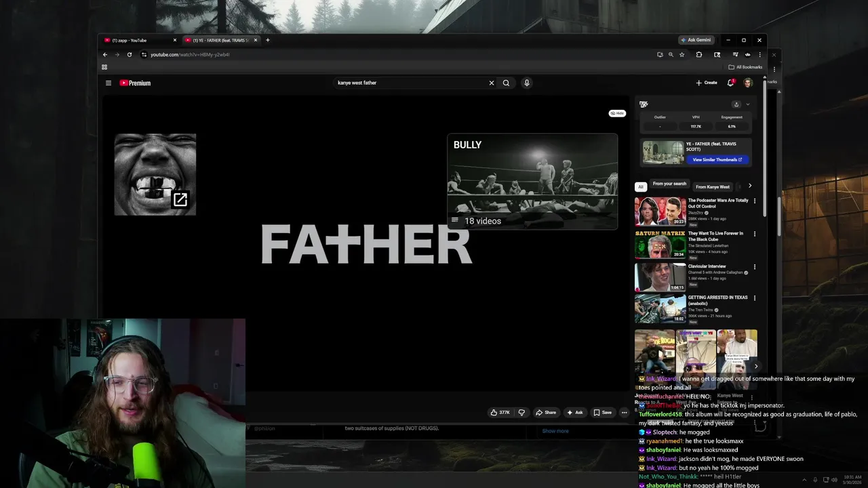Open more actions under the video
Screen dimensions: 868x488
(625, 412)
